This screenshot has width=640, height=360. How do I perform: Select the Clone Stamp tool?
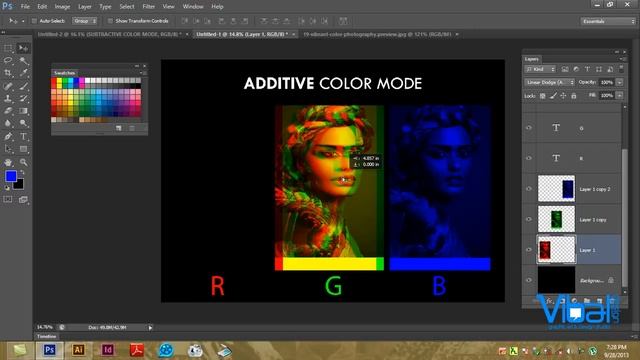(8, 98)
